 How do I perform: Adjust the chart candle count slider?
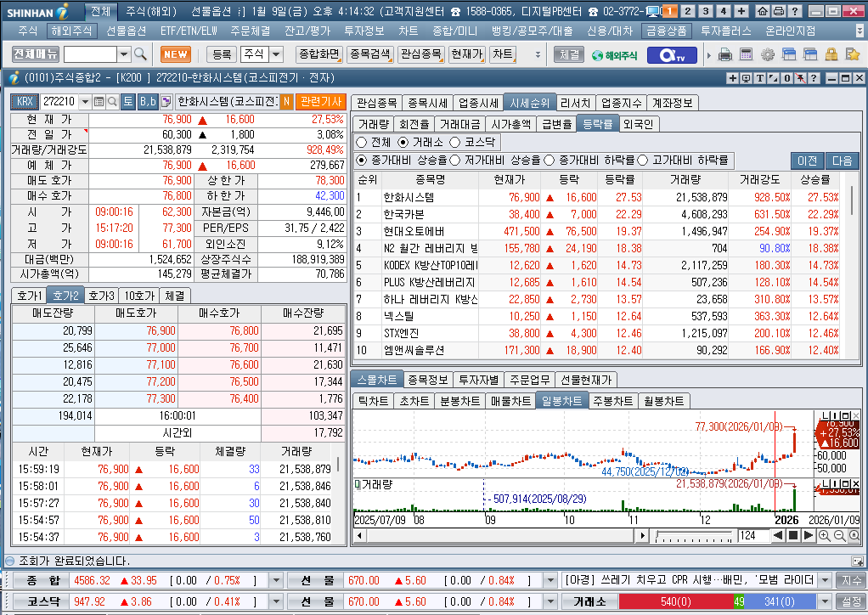pos(694,535)
